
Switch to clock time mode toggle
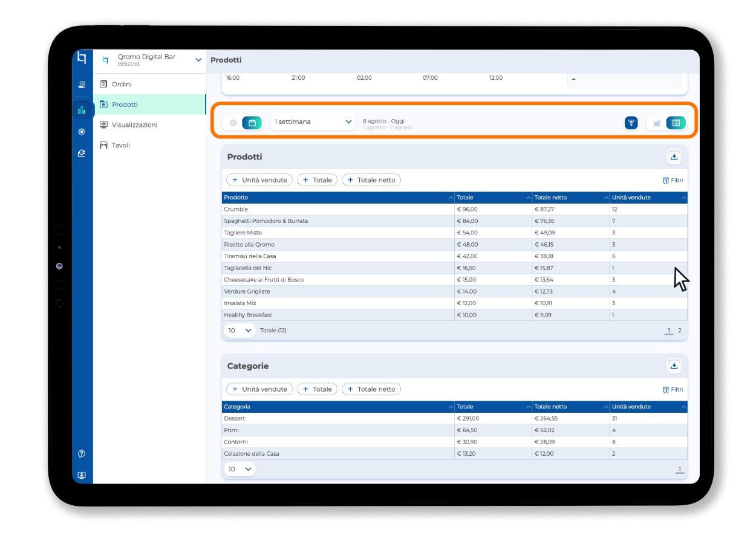[x=233, y=123]
